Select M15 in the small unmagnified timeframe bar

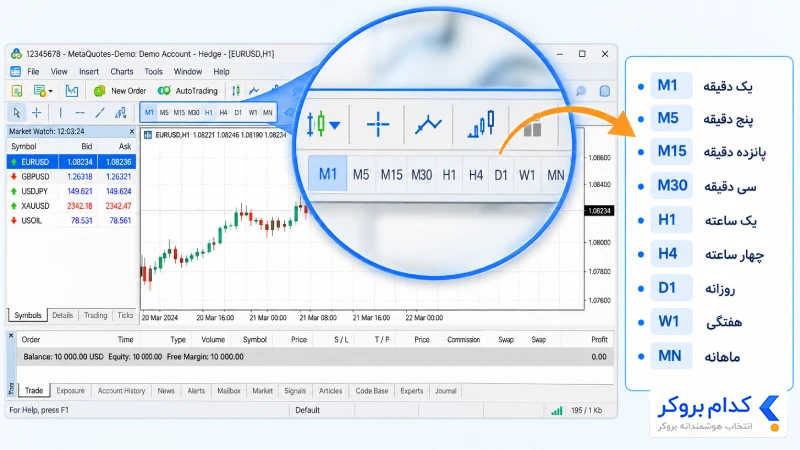(x=179, y=113)
